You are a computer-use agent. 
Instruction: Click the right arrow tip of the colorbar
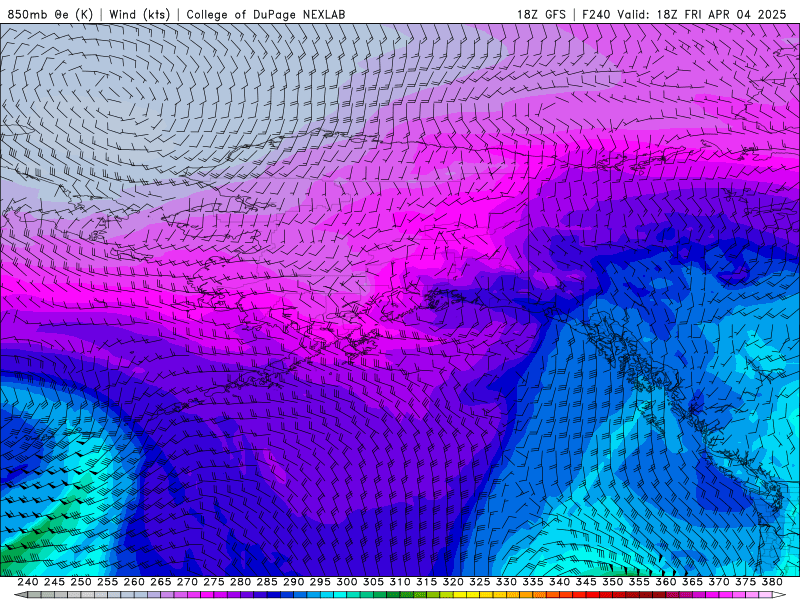pyautogui.click(x=779, y=595)
